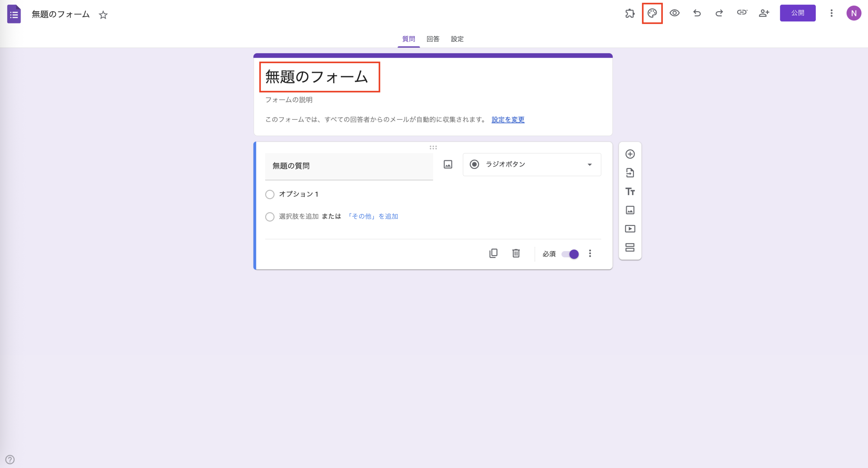Add a new question with the plus icon

click(630, 154)
